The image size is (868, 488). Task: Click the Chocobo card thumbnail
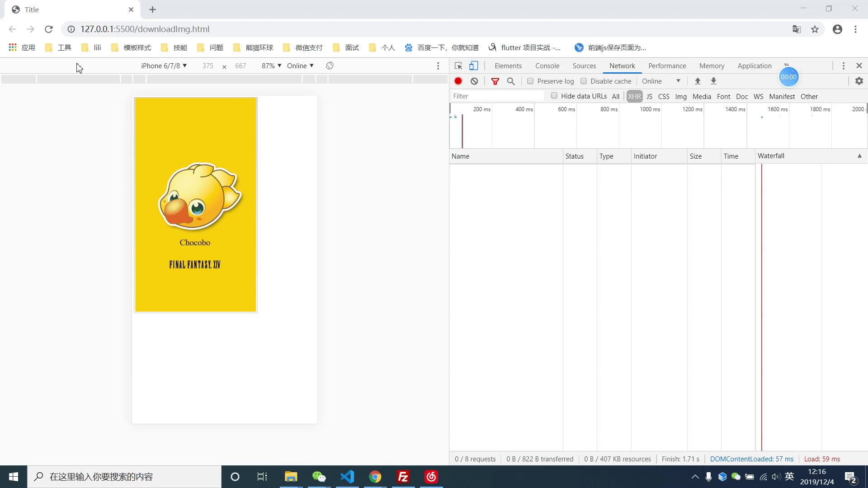click(196, 205)
